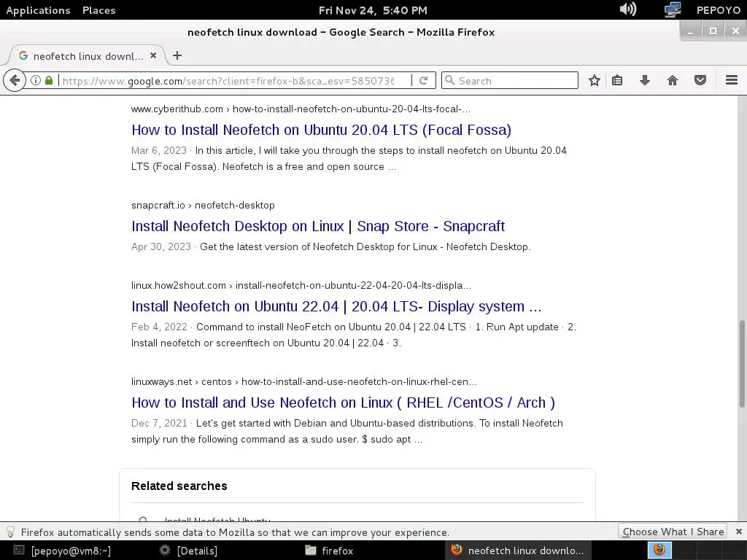The width and height of the screenshot is (747, 560).
Task: Open Install Neofetch Desktop on Linux Snap Store link
Action: point(318,226)
